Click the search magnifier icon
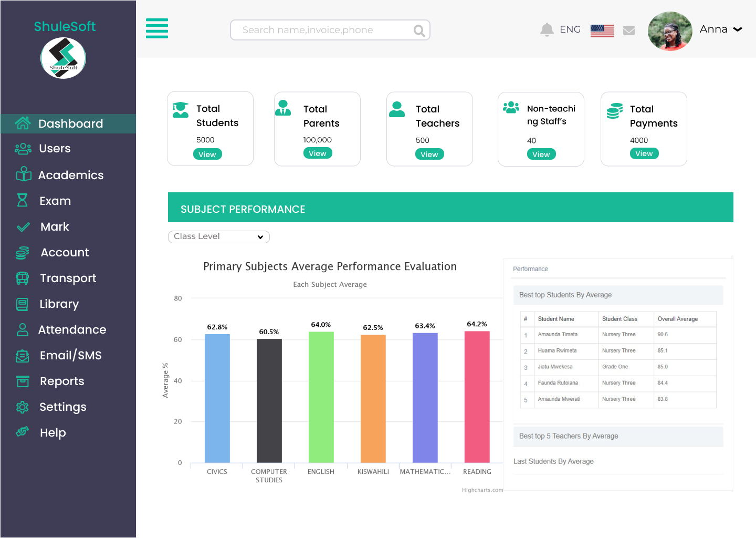This screenshot has width=756, height=538. [x=418, y=30]
